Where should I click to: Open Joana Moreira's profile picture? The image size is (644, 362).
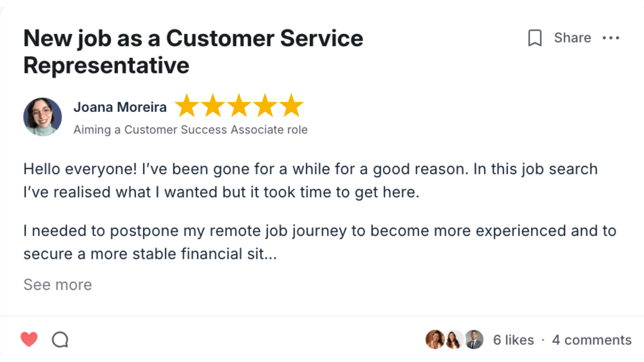[x=43, y=117]
